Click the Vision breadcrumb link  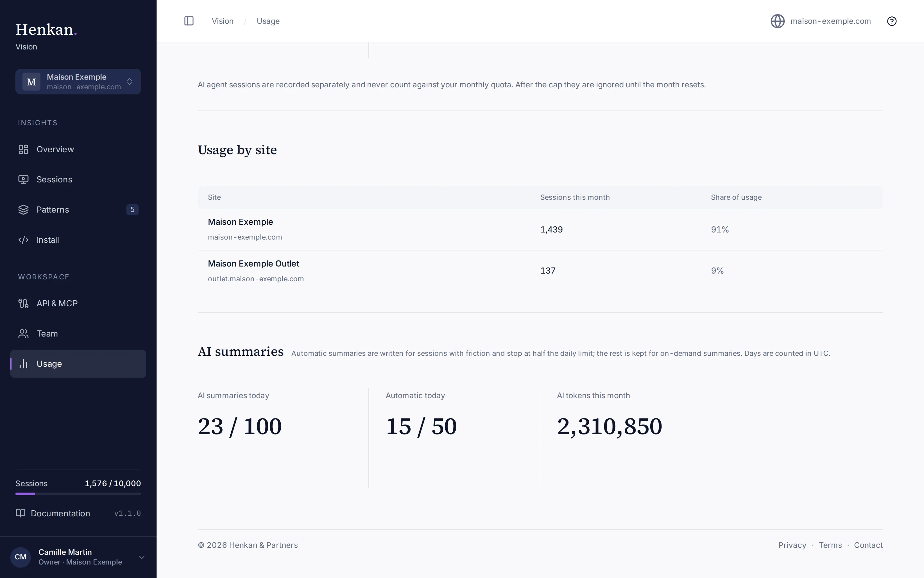223,21
